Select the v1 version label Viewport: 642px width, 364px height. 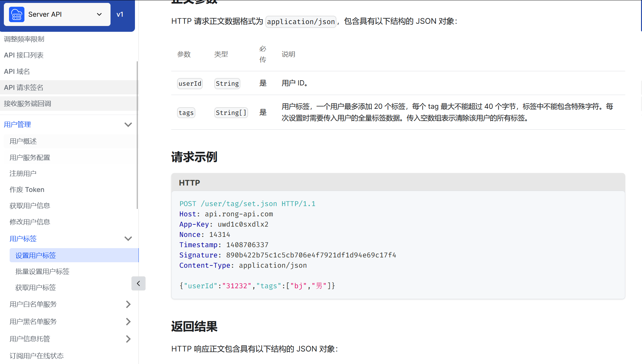click(120, 14)
